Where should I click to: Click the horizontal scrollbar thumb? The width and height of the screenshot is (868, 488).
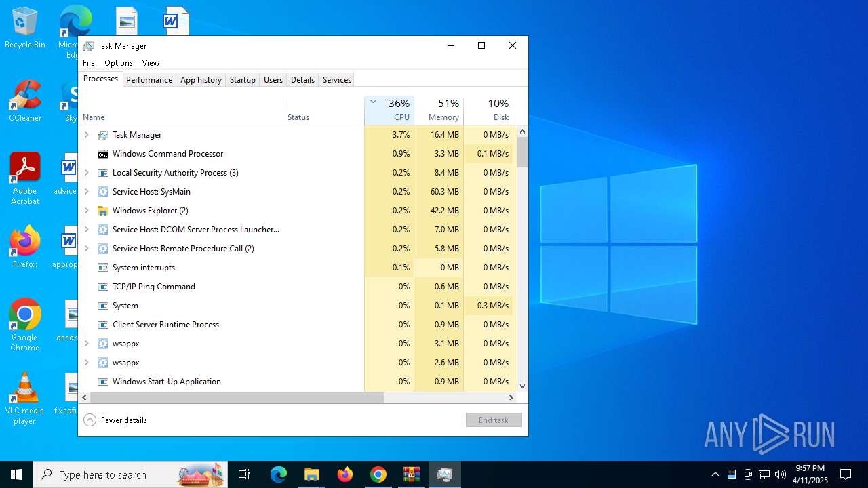(237, 397)
